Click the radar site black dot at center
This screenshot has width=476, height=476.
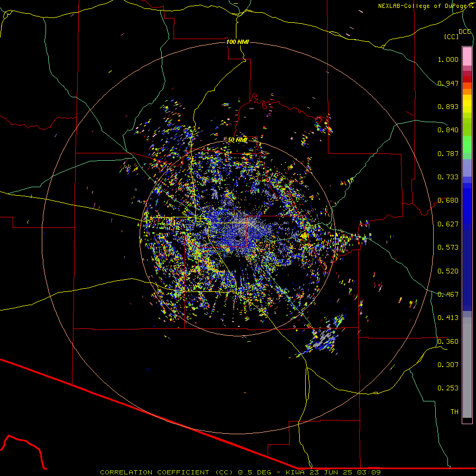(x=239, y=239)
